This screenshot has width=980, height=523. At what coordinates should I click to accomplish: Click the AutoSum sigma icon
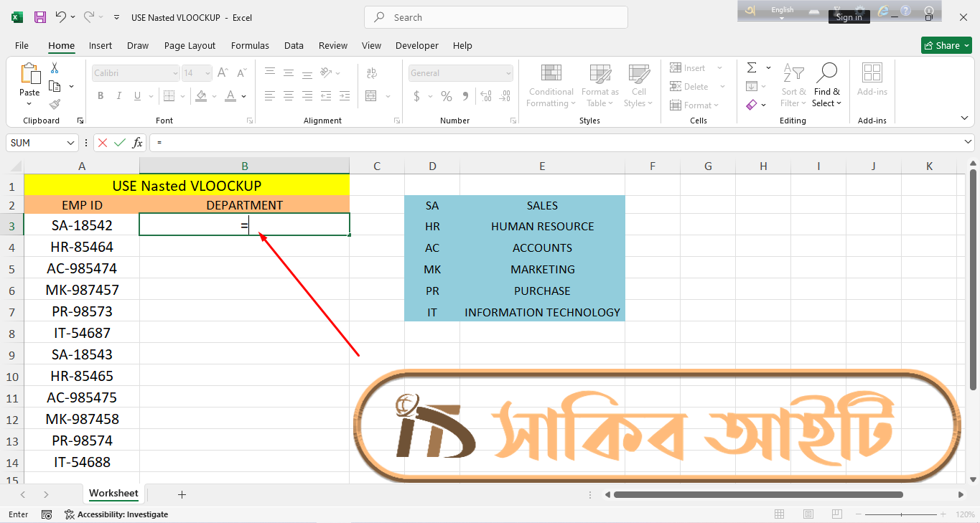point(752,68)
